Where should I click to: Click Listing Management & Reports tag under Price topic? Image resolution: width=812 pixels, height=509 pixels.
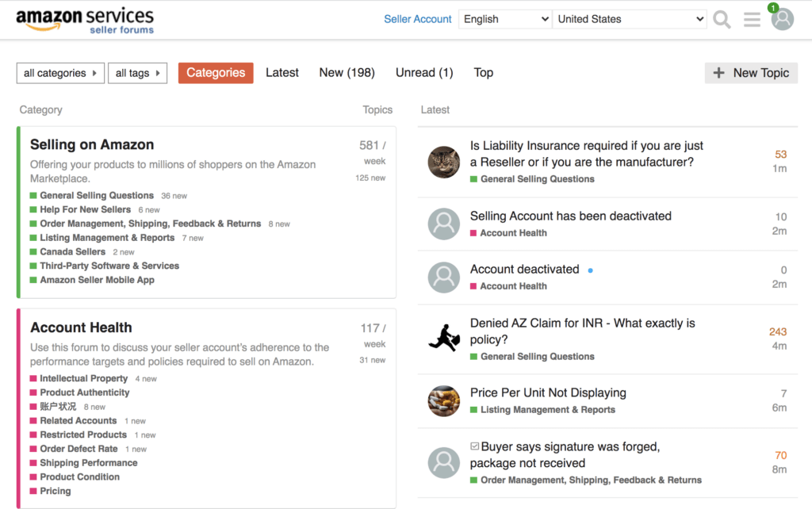click(548, 410)
